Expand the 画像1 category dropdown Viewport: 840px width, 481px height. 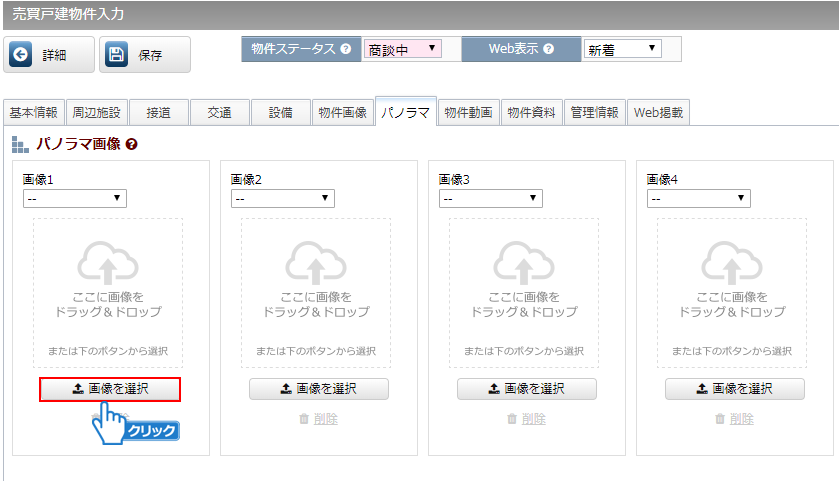[x=75, y=199]
